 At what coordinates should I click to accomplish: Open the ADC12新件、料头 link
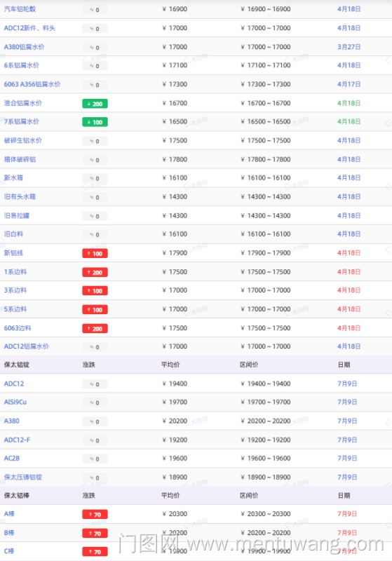[29, 28]
